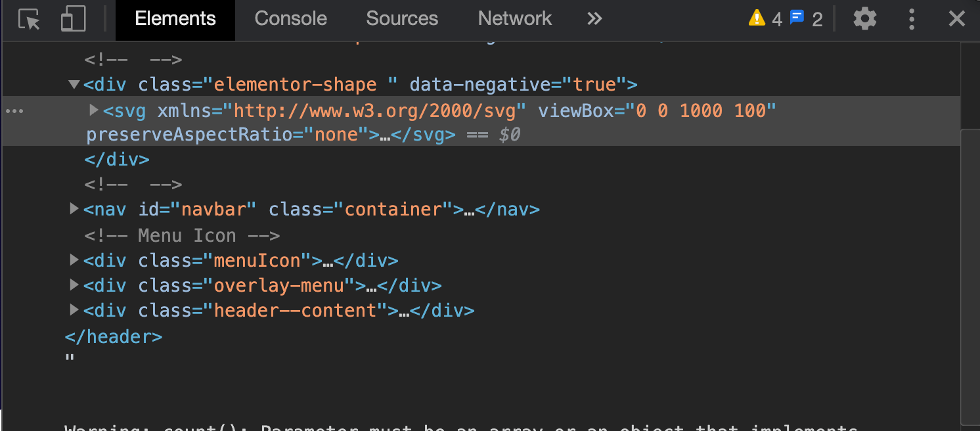Expand the svg element node

click(94, 110)
